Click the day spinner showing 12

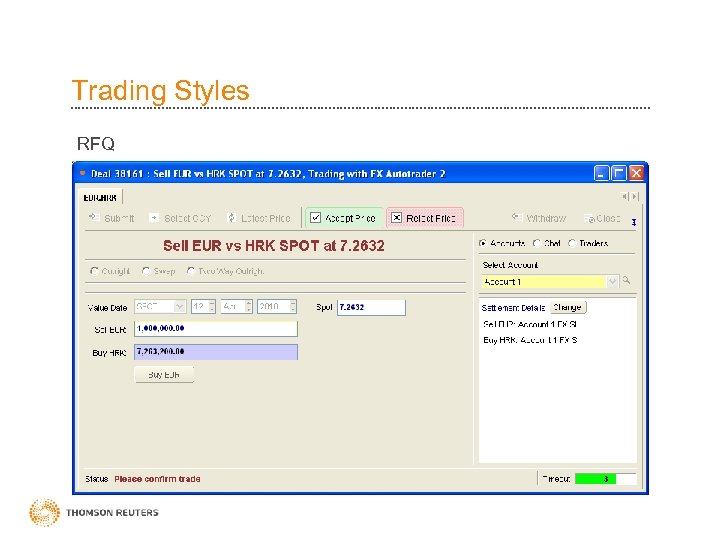coord(203,307)
